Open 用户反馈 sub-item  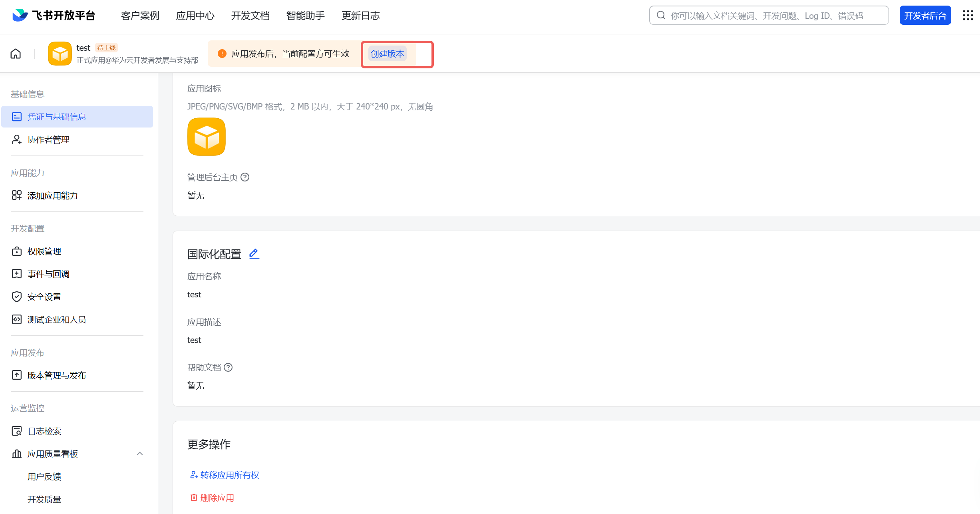coord(44,476)
